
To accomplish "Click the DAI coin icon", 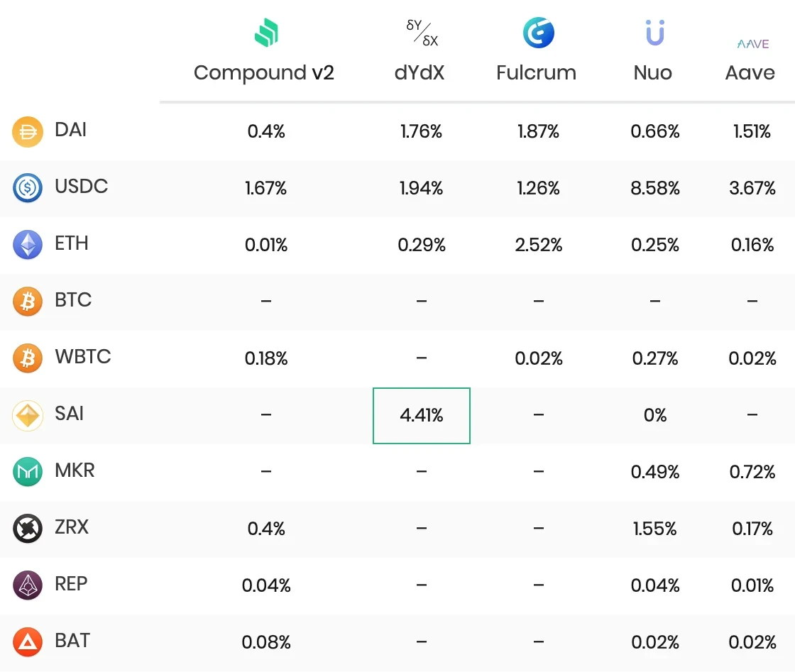I will point(28,132).
